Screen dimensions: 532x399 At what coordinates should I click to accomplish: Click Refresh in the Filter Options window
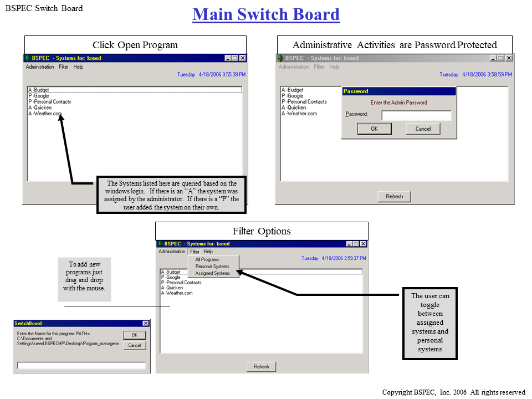[261, 366]
